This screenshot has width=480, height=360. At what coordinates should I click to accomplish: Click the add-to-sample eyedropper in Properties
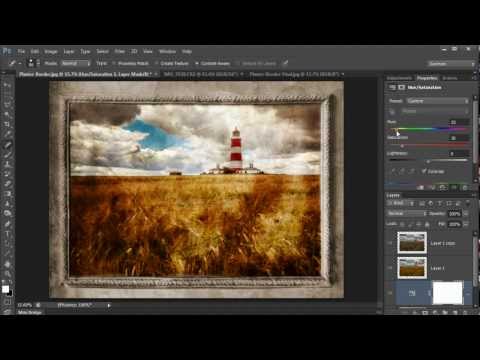pos(402,171)
